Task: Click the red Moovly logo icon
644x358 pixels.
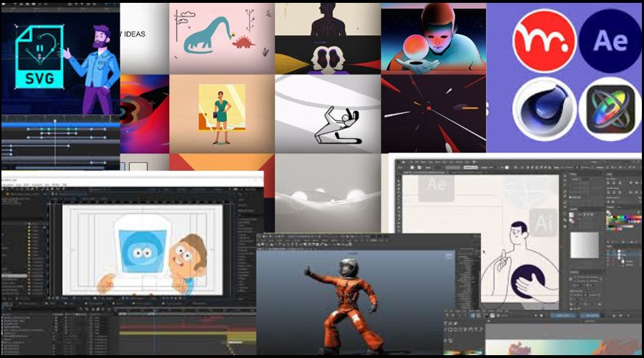Action: click(x=544, y=41)
